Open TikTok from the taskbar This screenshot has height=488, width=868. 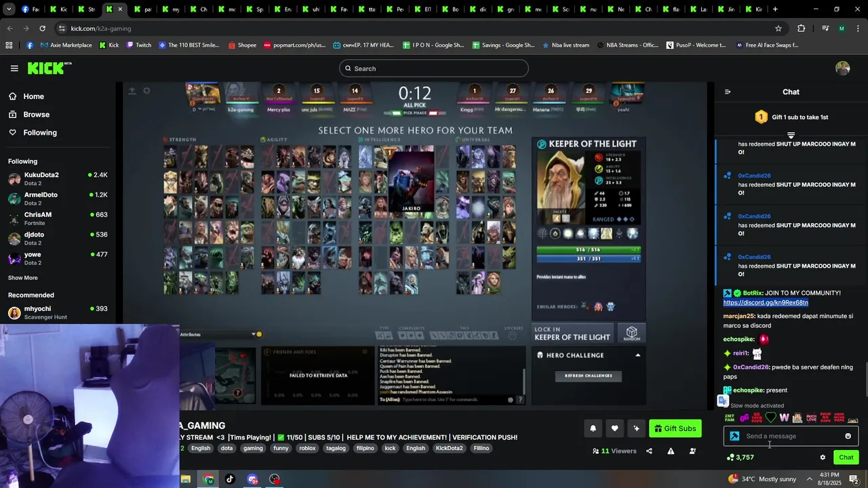230,479
